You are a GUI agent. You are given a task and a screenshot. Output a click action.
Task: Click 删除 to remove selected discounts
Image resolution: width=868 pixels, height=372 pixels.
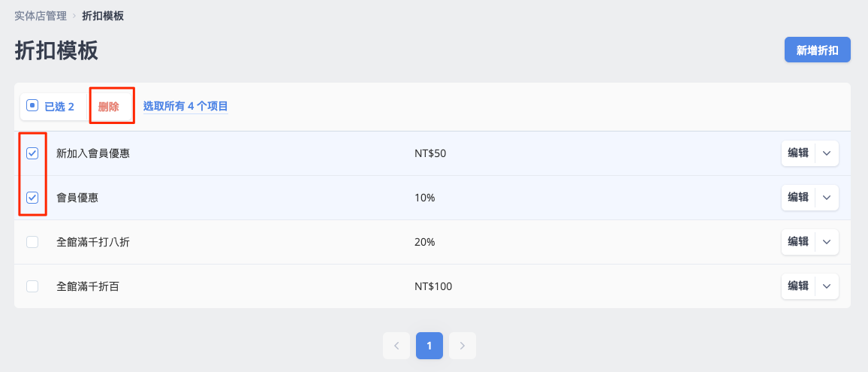point(108,107)
